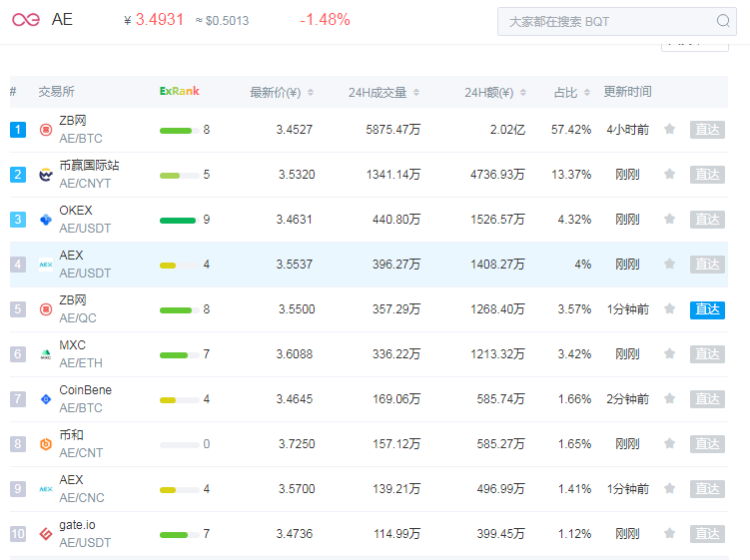Open the CoinBene exchange link
The image size is (750, 560).
(x=85, y=389)
